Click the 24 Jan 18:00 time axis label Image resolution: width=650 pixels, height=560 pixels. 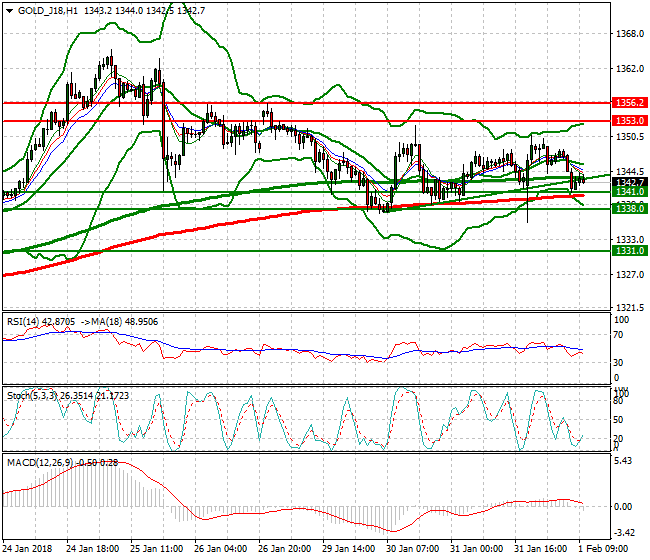pos(93,549)
